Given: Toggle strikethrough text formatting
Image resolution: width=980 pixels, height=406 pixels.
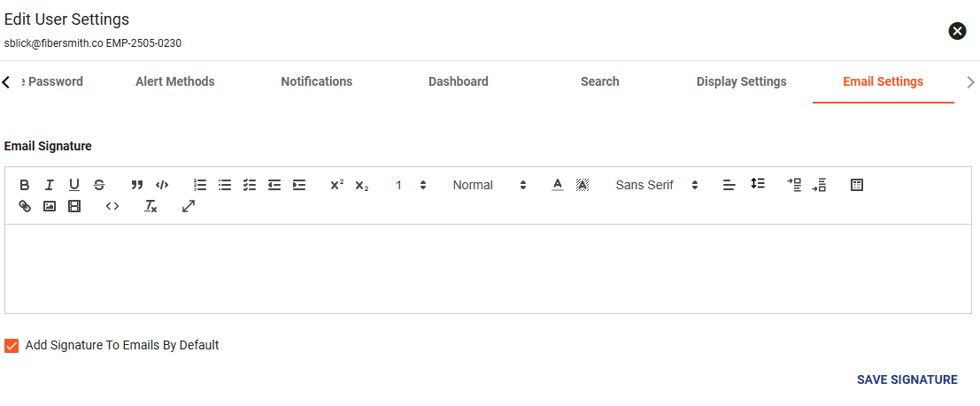Looking at the screenshot, I should 99,185.
